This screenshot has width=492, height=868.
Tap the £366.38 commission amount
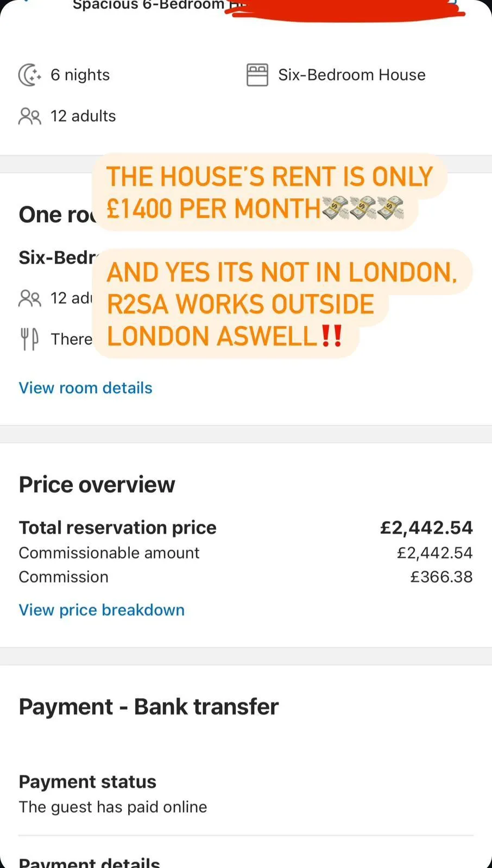(x=441, y=577)
